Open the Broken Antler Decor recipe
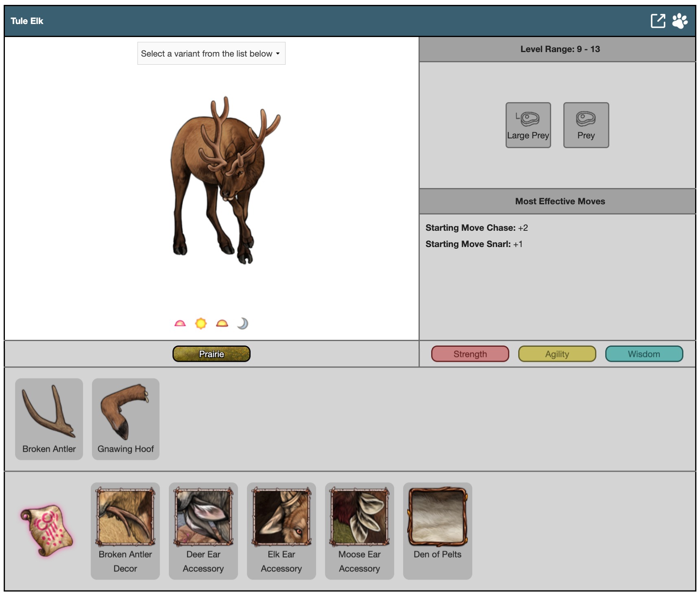Screen dimensions: 700x595 point(125,531)
